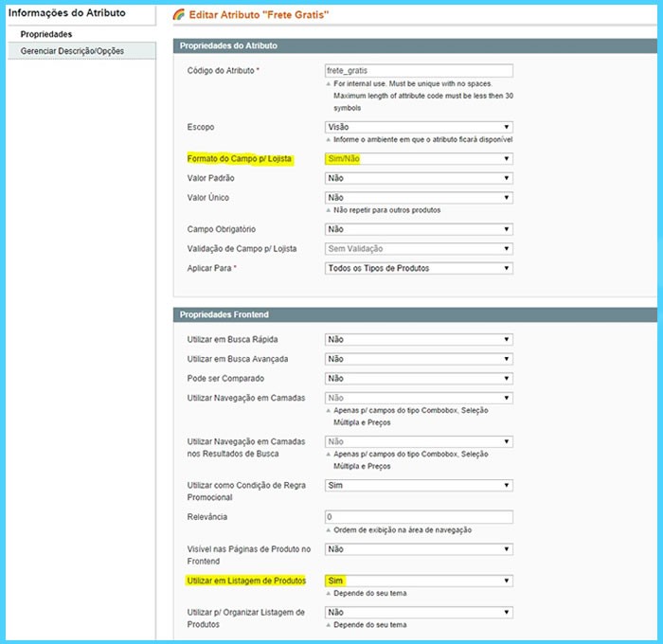The image size is (663, 644).
Task: Click the Editar Atributo "Frete Gratis" title
Action: pos(259,15)
